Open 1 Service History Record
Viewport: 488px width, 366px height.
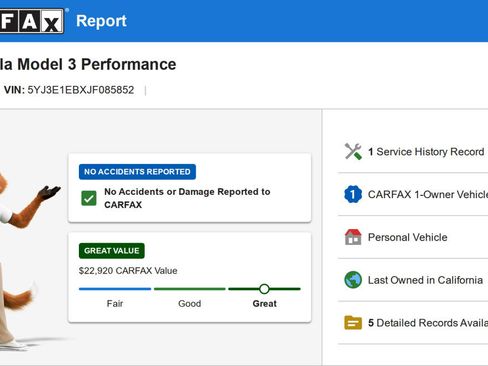click(x=413, y=152)
